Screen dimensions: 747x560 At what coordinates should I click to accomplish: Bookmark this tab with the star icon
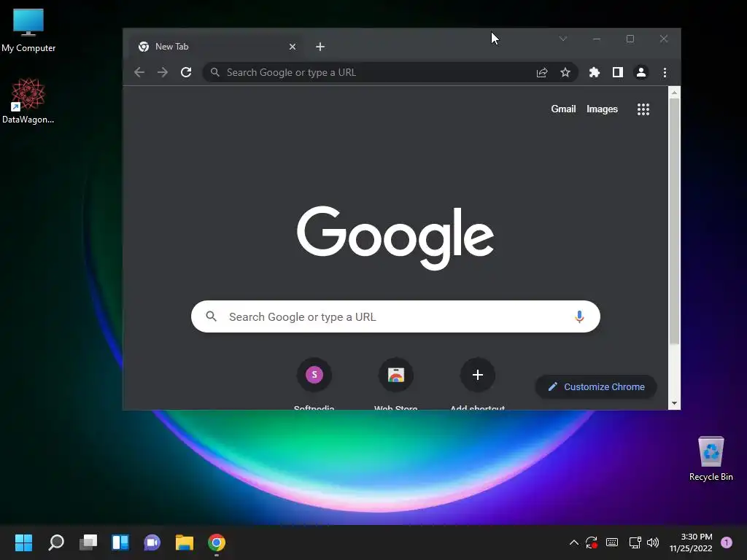pyautogui.click(x=565, y=72)
